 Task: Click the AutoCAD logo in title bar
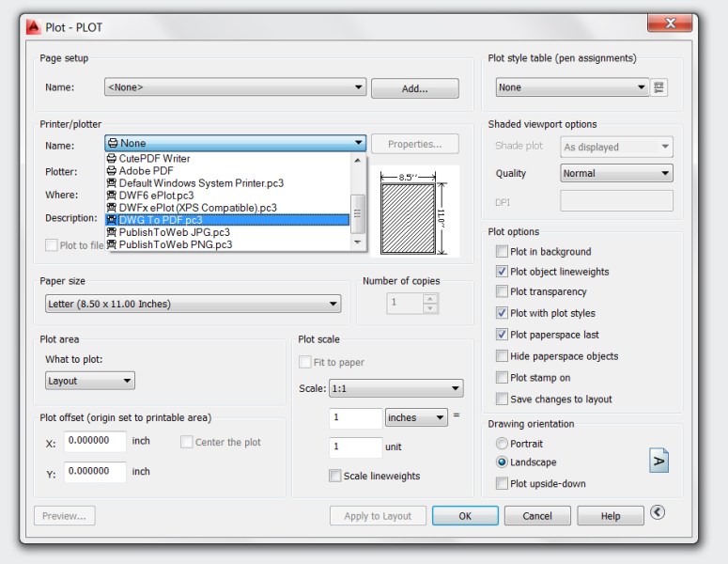(x=32, y=27)
